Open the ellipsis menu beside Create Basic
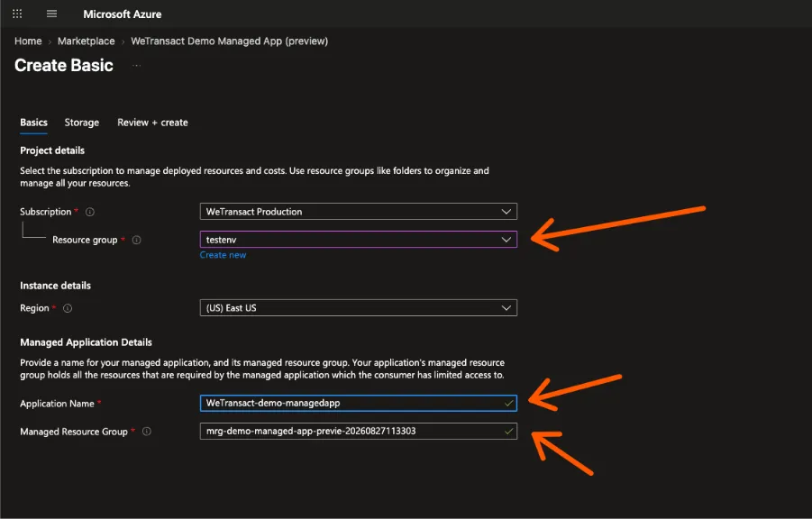812x519 pixels. pyautogui.click(x=136, y=66)
